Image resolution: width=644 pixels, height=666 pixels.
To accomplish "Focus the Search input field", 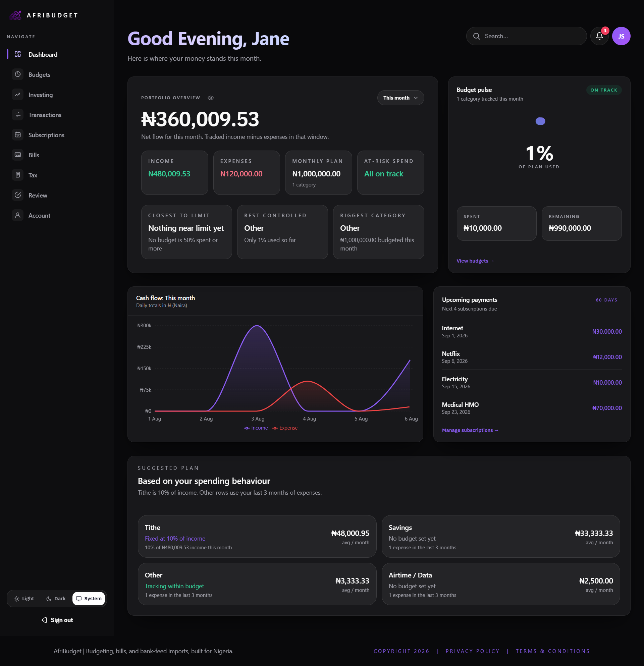I will tap(526, 36).
